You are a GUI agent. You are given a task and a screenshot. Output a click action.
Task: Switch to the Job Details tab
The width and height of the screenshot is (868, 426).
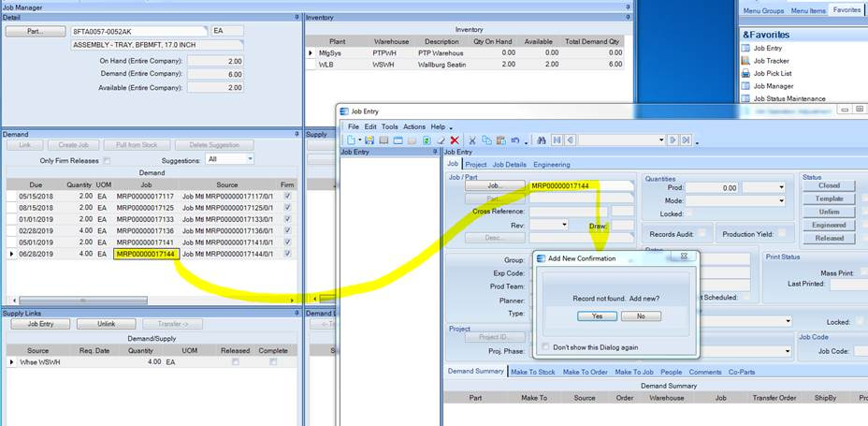509,165
